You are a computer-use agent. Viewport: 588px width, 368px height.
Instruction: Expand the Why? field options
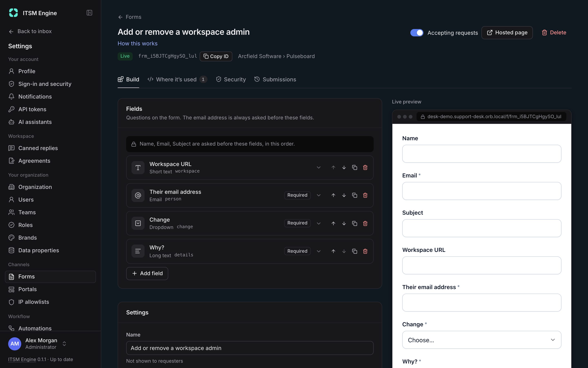click(318, 251)
